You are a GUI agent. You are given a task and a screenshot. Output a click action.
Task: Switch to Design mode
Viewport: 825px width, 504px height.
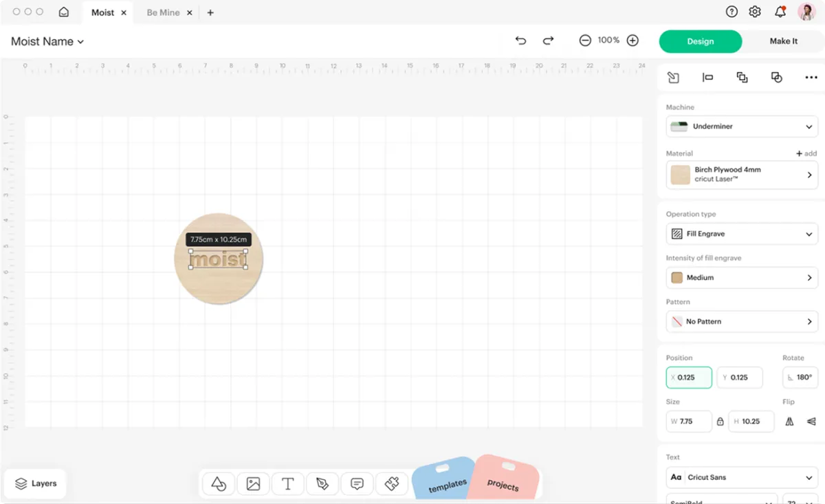pos(701,41)
